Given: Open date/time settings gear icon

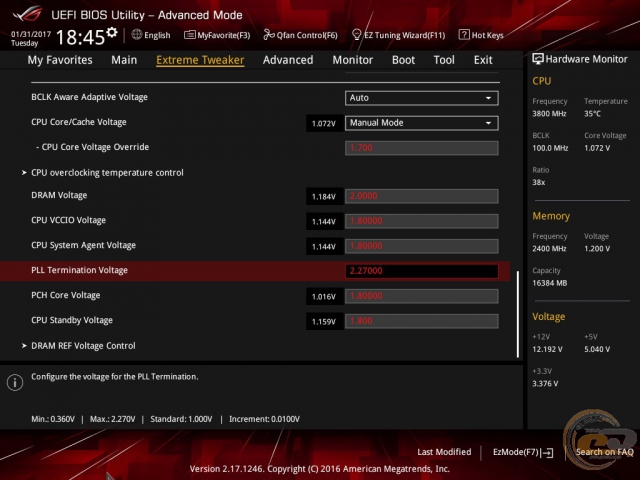Looking at the screenshot, I should pyautogui.click(x=112, y=33).
